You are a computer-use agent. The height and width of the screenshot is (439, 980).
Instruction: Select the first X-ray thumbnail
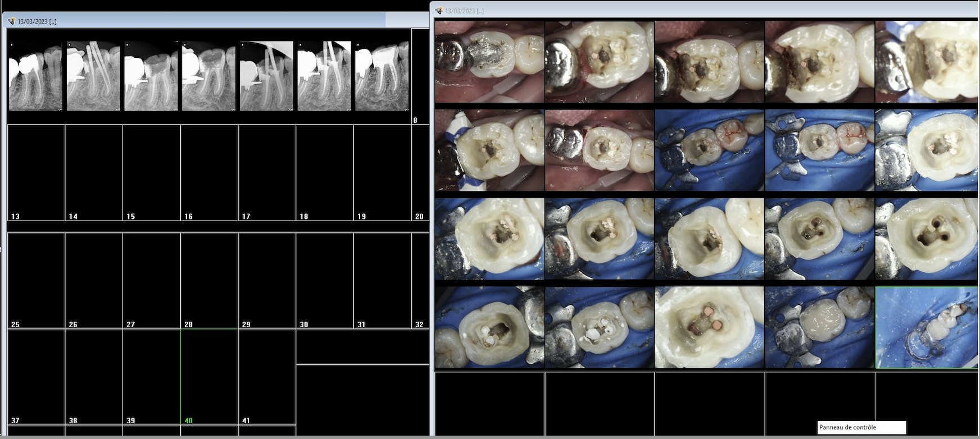35,76
